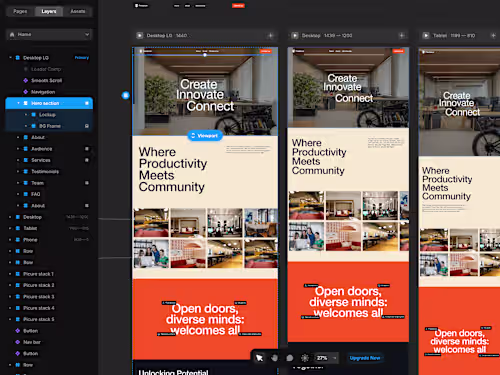Expand the Picure stack 3 layer
Screen dimensions: 500x375
10,296
